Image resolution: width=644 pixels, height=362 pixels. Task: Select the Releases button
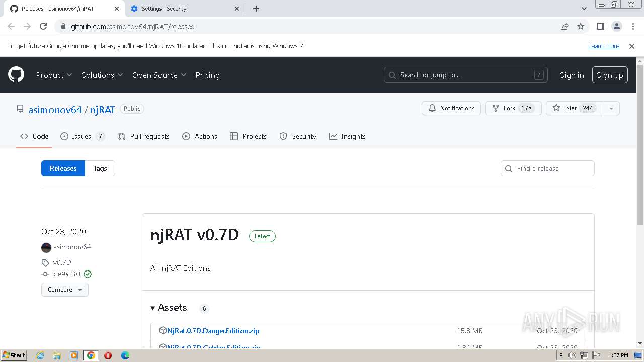pos(63,168)
